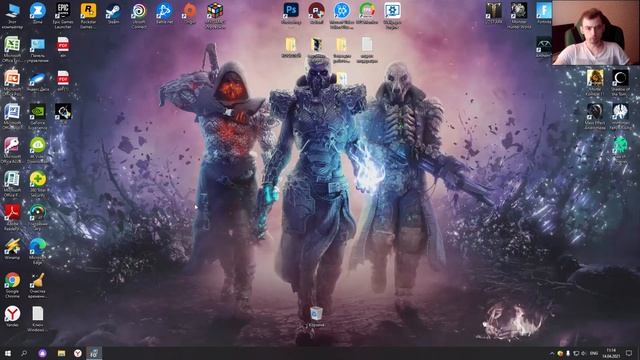
Task: Open Microsoft Office Access shortcut
Action: point(12,145)
